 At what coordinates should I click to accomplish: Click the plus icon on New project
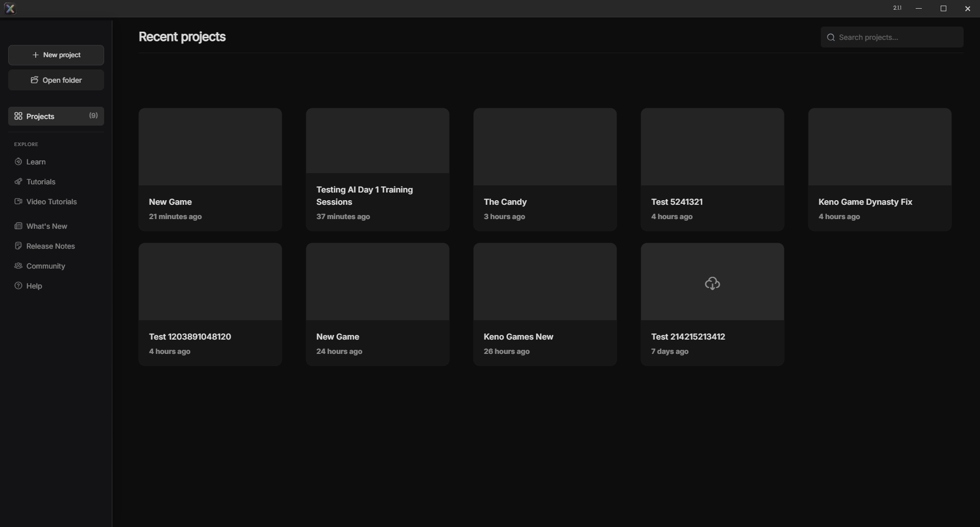[x=35, y=55]
